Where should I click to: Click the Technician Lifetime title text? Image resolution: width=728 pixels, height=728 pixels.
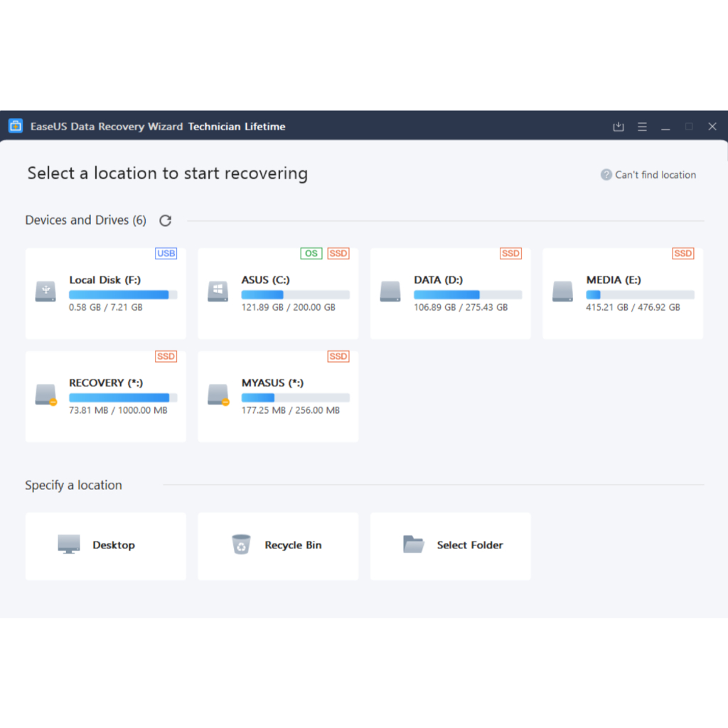coord(236,127)
